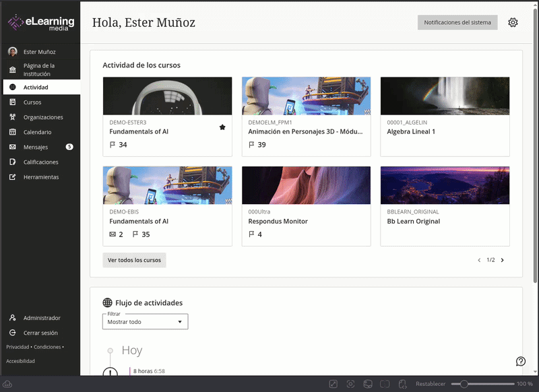
Task: Click flag count 34 on DEMO-ESTER3 card
Action: (119, 145)
